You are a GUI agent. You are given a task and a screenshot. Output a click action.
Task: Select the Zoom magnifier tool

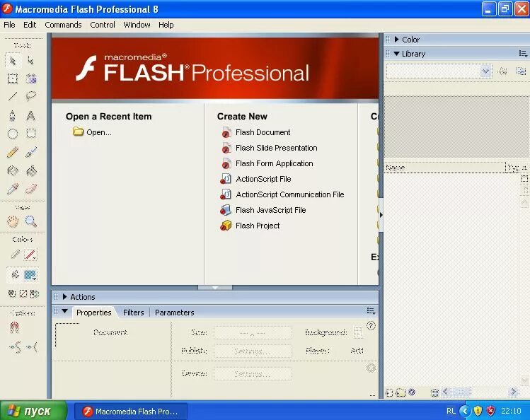pos(30,221)
